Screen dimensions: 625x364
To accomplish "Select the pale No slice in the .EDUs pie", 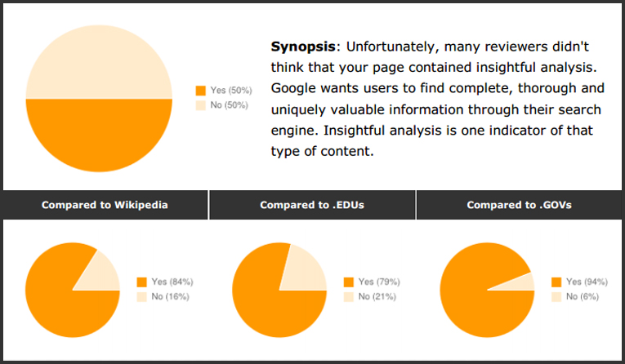I will point(307,269).
